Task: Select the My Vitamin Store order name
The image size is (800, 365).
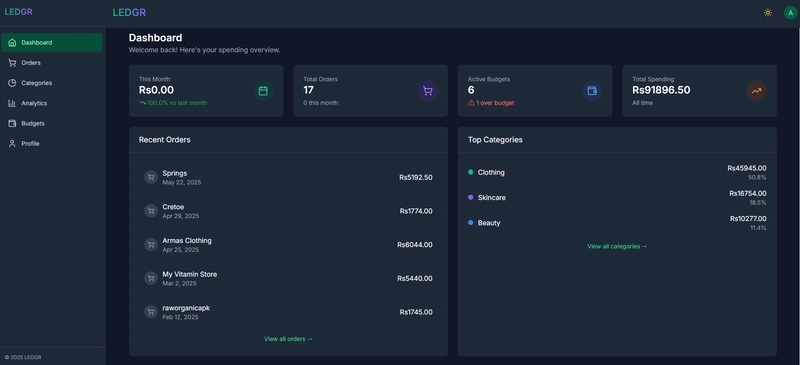Action: tap(189, 274)
